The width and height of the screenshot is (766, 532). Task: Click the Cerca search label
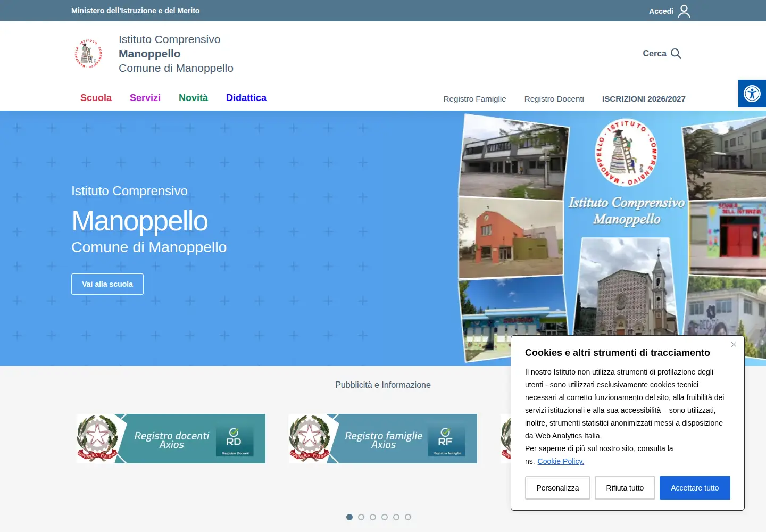point(654,53)
